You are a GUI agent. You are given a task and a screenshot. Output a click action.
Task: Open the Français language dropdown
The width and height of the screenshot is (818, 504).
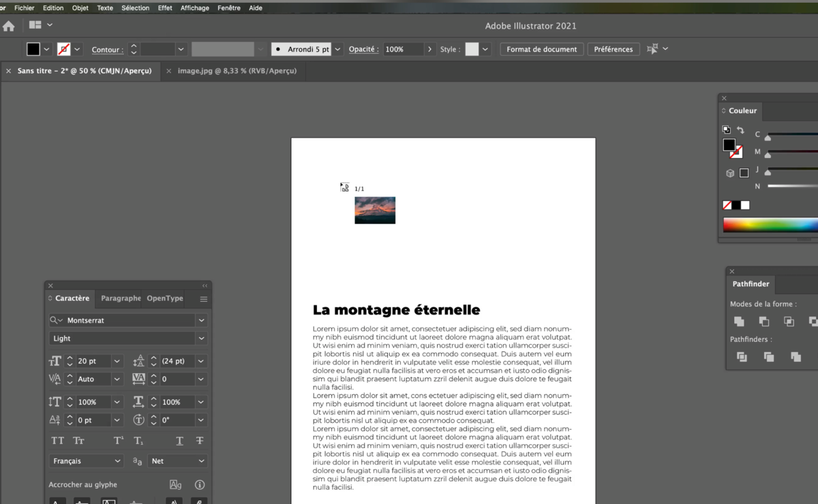point(87,461)
